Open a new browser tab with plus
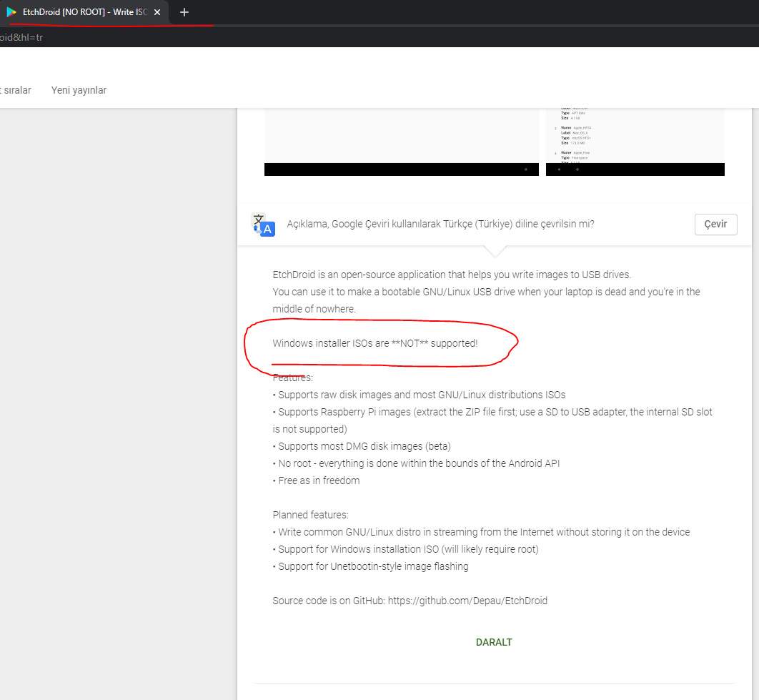 184,12
